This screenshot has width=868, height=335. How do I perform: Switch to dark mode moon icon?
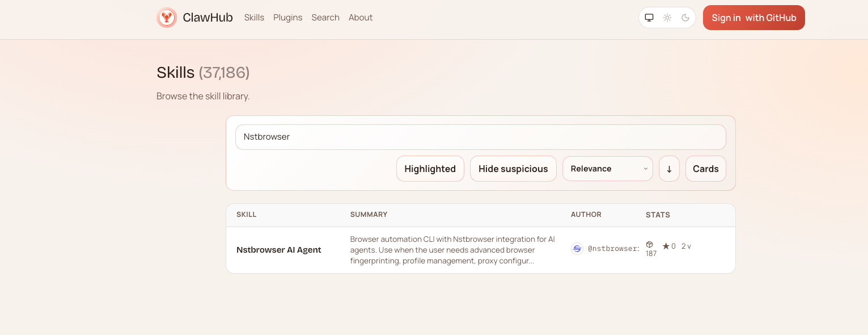coord(685,18)
